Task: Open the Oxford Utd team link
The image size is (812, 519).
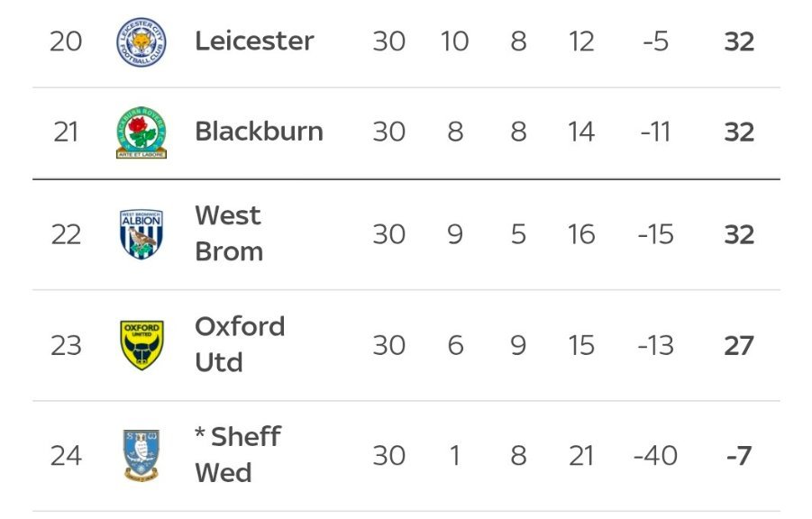Action: coord(239,344)
